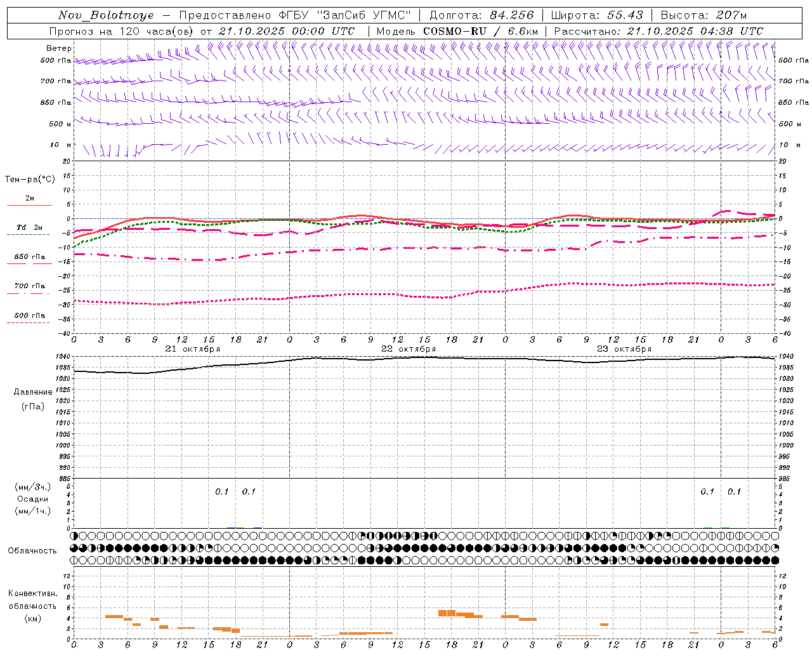Select the Модель COSMO-RU / 6.6км text

coord(457,31)
